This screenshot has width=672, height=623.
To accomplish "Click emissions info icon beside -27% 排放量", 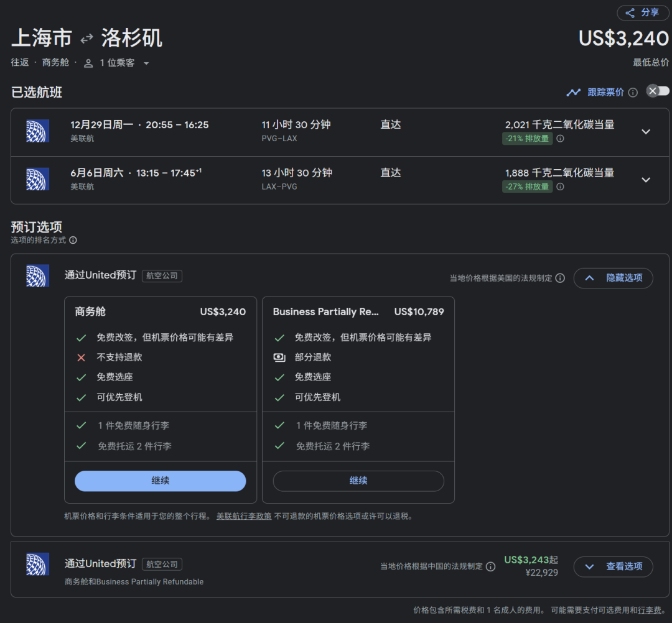I will point(560,187).
